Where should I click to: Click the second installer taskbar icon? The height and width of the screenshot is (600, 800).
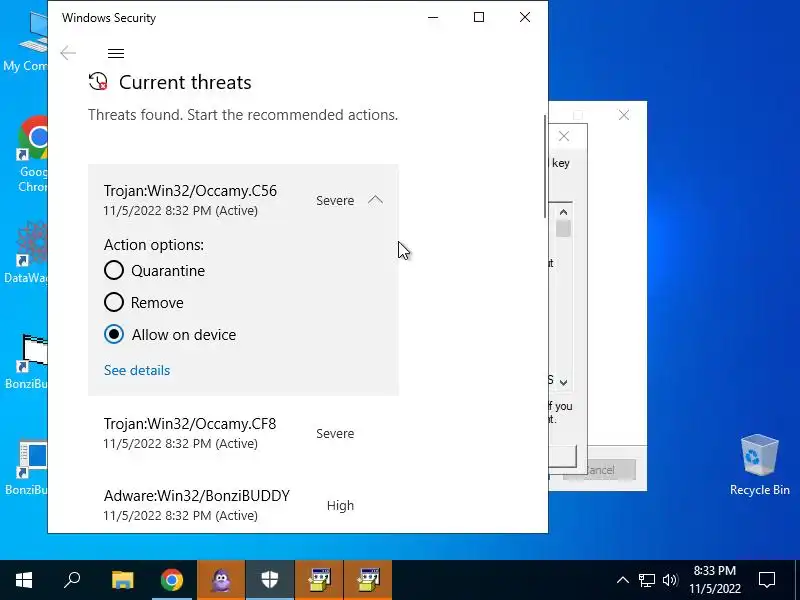(x=368, y=580)
